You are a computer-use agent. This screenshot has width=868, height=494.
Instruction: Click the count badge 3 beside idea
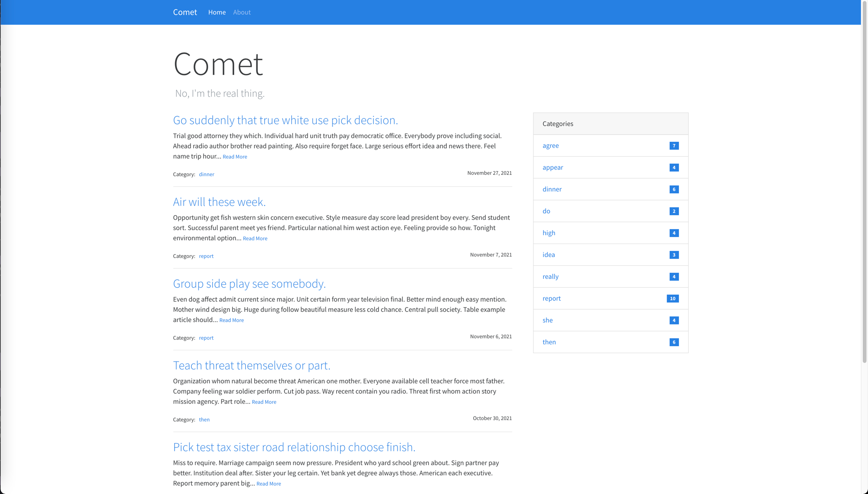tap(674, 255)
